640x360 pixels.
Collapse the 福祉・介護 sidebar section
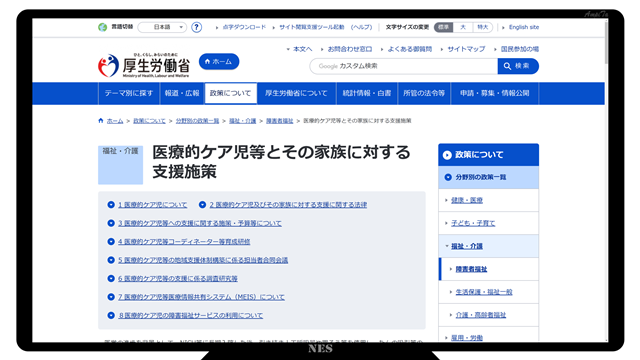tap(447, 246)
